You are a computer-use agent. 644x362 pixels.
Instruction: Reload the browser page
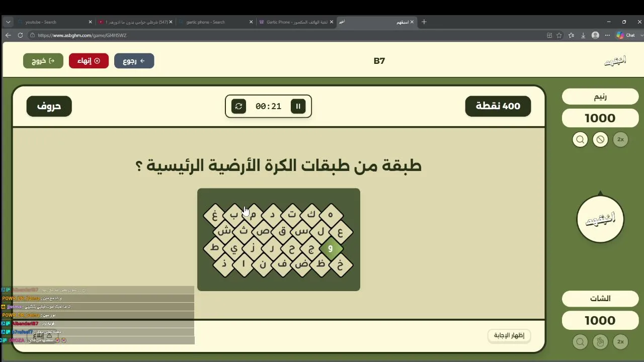20,35
